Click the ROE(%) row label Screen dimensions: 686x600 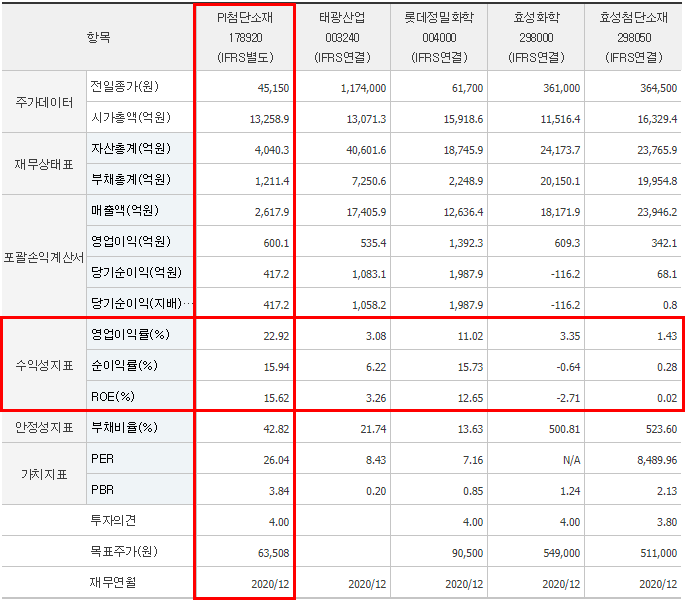(x=112, y=396)
